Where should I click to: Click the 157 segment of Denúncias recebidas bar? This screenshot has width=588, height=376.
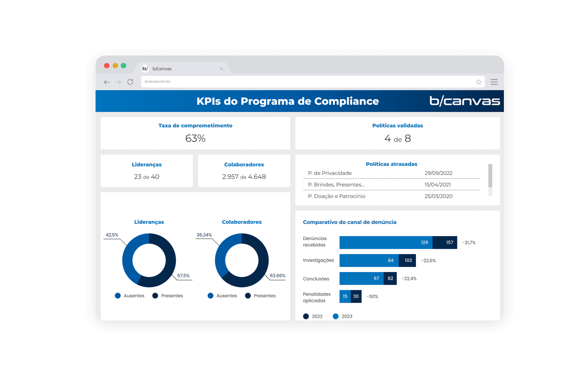(x=445, y=242)
